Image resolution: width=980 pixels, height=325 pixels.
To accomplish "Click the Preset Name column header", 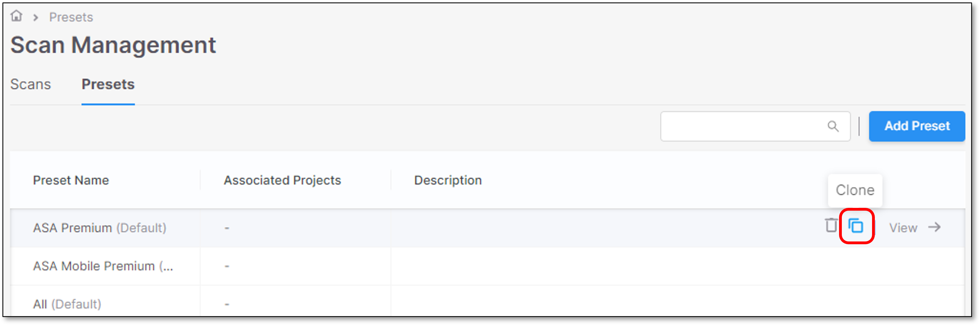I will tap(71, 180).
